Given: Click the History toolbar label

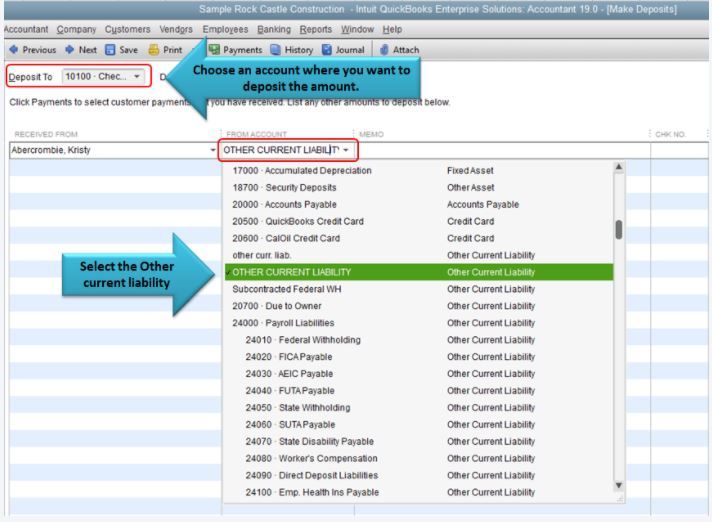Looking at the screenshot, I should [x=299, y=50].
